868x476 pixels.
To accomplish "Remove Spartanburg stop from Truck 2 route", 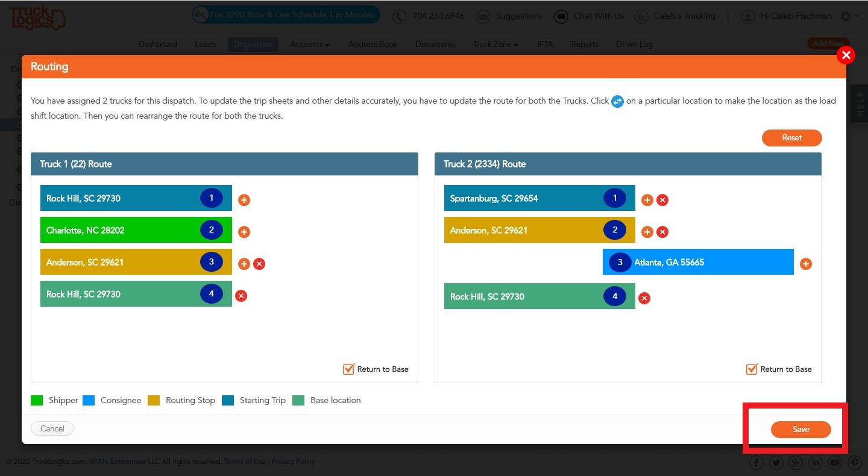I will coord(662,200).
